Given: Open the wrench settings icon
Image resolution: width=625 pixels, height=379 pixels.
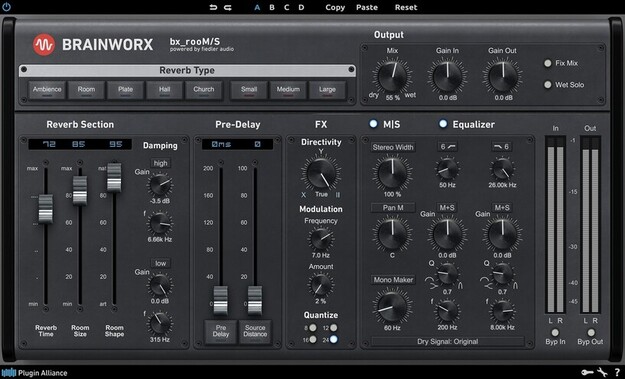Looking at the screenshot, I should [x=602, y=372].
